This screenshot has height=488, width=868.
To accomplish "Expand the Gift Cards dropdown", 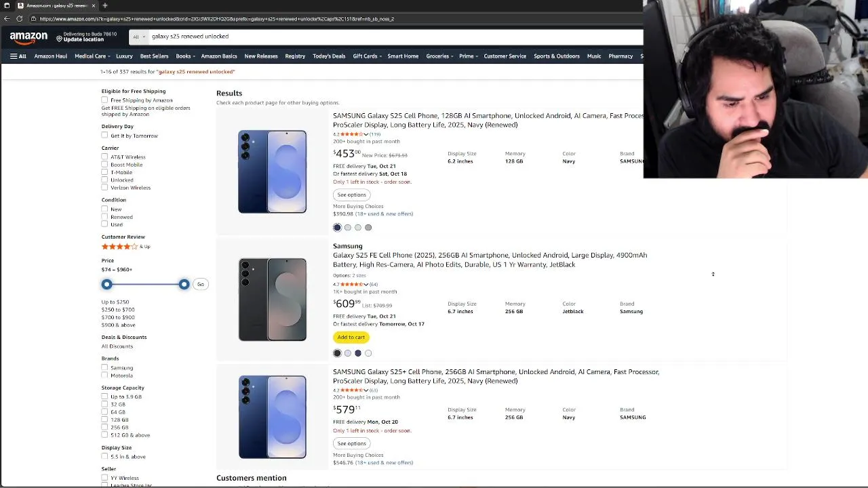I will (x=367, y=56).
